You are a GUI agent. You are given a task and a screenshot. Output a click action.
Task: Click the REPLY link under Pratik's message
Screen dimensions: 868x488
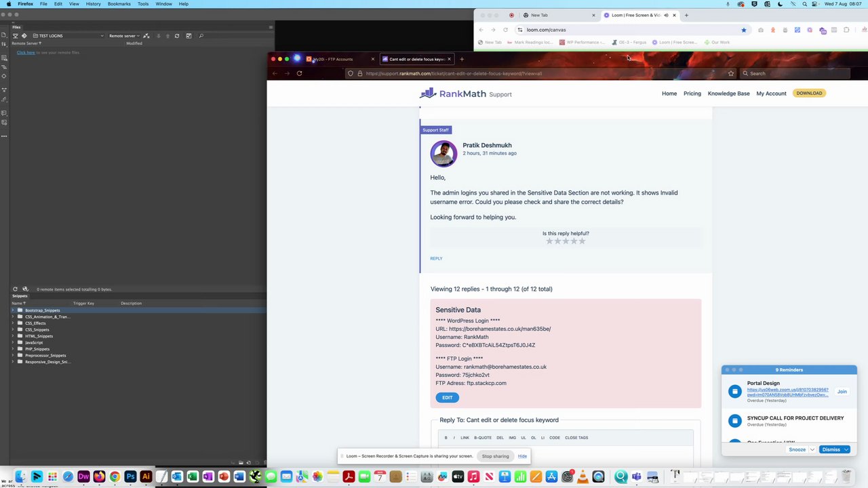click(436, 258)
